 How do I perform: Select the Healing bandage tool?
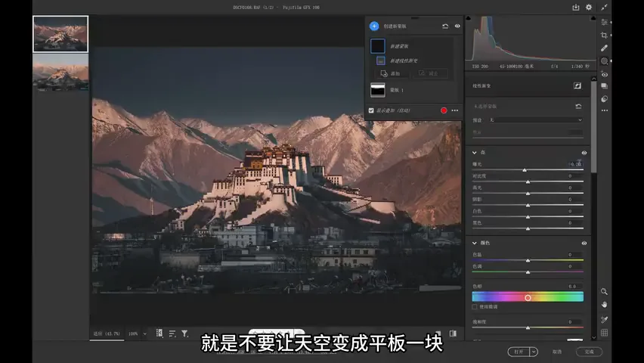(604, 48)
